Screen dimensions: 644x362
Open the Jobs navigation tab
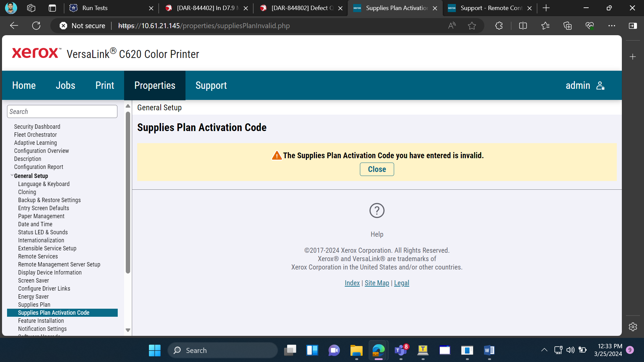point(65,85)
